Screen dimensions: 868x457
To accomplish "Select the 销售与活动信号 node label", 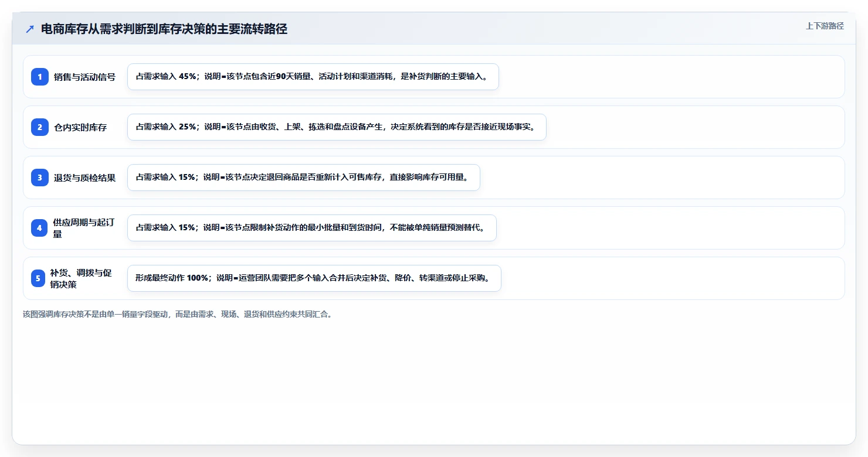I will 84,77.
